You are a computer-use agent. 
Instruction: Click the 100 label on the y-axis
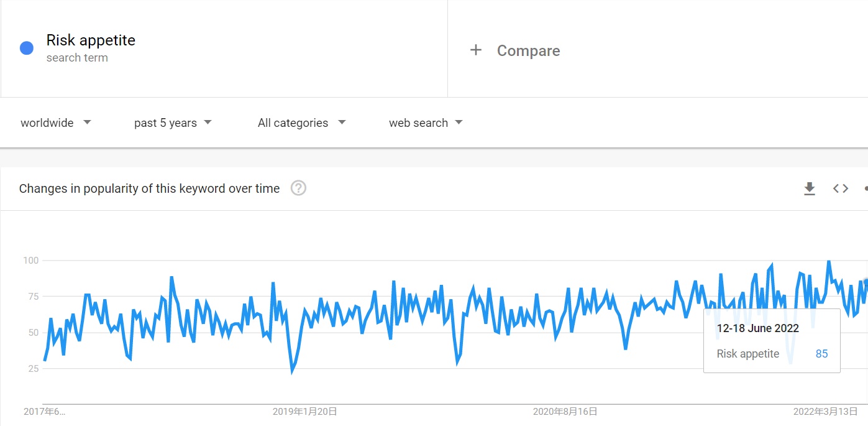coord(31,261)
